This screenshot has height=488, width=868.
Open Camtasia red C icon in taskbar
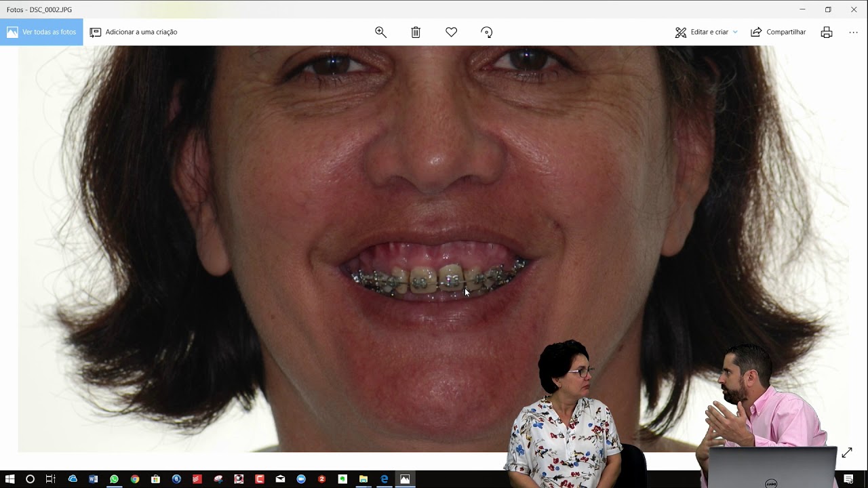coord(260,479)
